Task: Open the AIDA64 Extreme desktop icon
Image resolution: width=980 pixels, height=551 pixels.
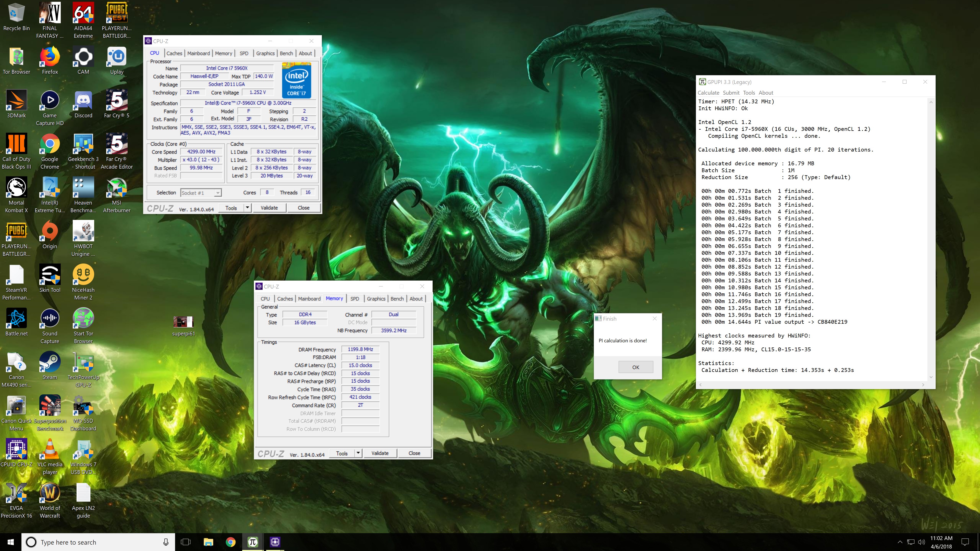Action: 83,20
